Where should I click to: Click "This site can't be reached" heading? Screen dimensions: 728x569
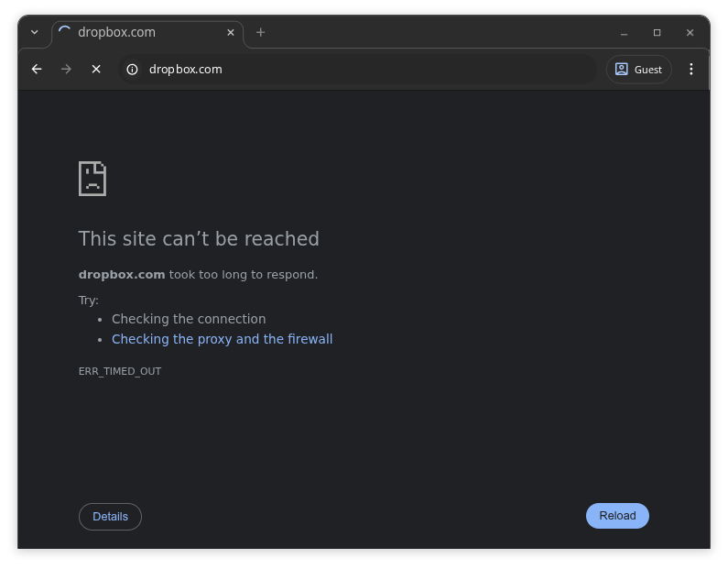[x=199, y=239]
